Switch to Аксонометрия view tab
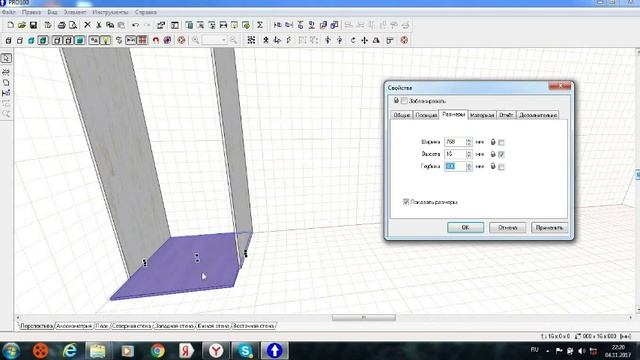640x360 pixels. coord(74,326)
